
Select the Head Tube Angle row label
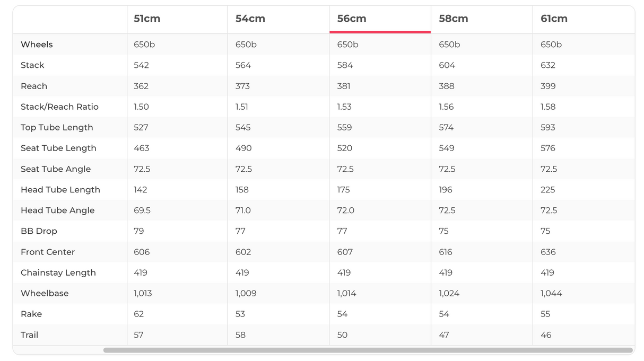pyautogui.click(x=57, y=210)
